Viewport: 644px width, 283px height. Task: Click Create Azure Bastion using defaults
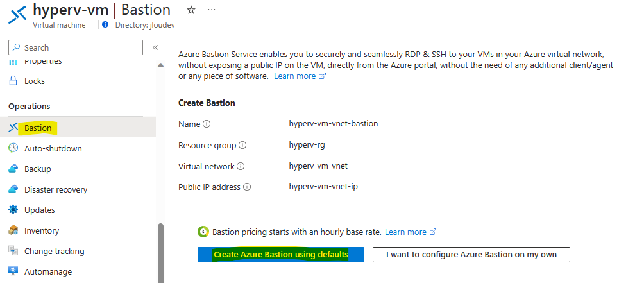tap(281, 255)
